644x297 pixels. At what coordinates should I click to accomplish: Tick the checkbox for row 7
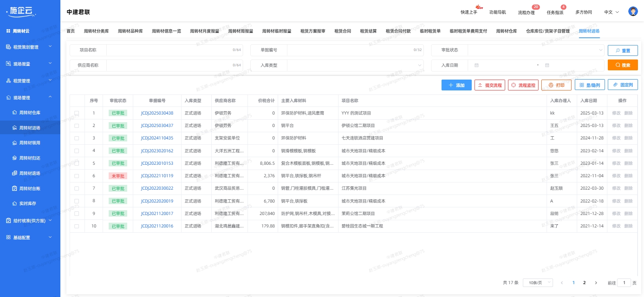[x=76, y=188]
